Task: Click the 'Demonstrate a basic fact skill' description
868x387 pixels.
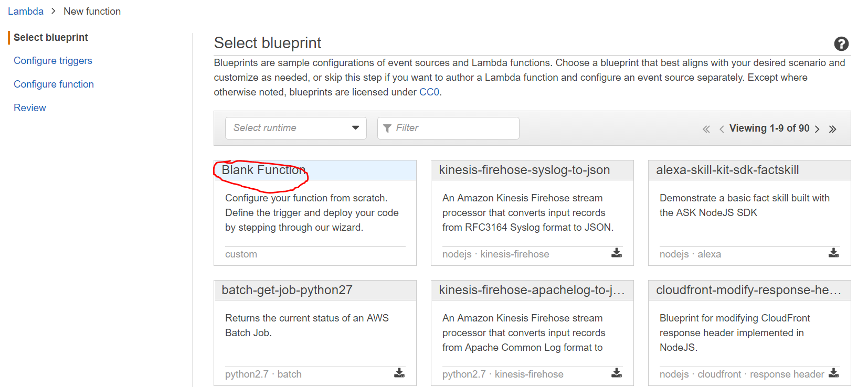Action: point(745,205)
